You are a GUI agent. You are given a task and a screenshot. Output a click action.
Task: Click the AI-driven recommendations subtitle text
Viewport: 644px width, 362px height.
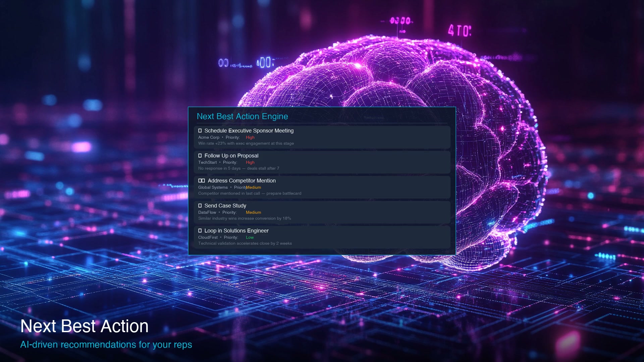pyautogui.click(x=106, y=345)
